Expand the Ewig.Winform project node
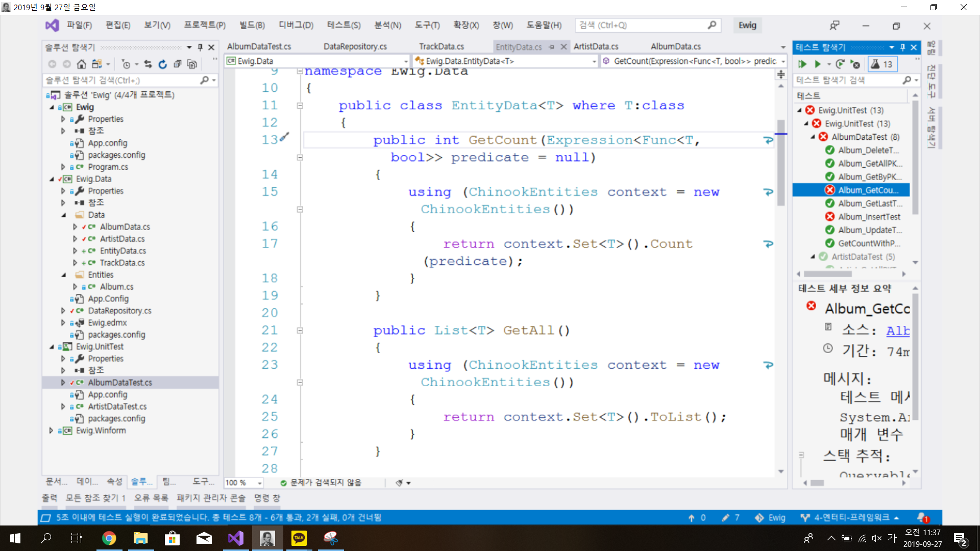 pos(51,431)
